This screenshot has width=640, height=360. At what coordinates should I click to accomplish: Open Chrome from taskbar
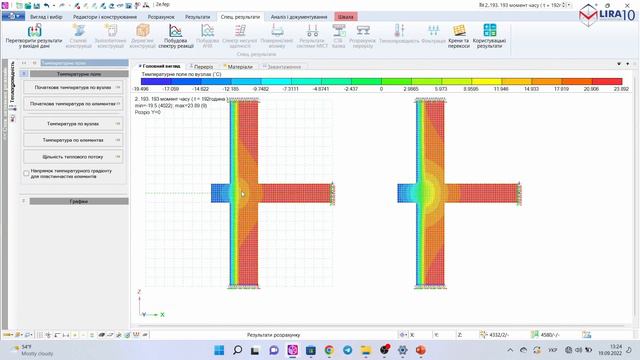pos(329,350)
